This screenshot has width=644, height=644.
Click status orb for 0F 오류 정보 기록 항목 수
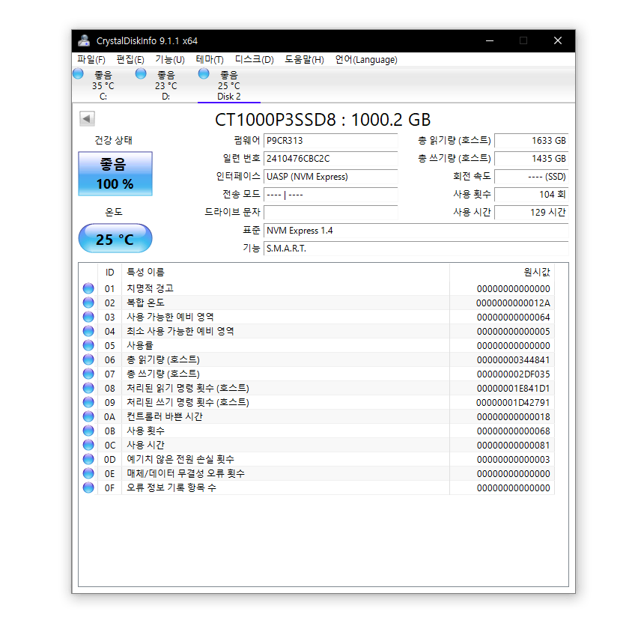click(x=88, y=487)
